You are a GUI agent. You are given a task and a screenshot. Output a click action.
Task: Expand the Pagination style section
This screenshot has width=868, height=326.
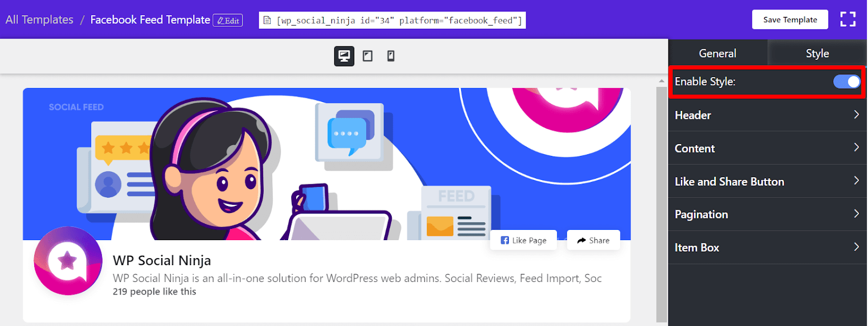point(767,215)
